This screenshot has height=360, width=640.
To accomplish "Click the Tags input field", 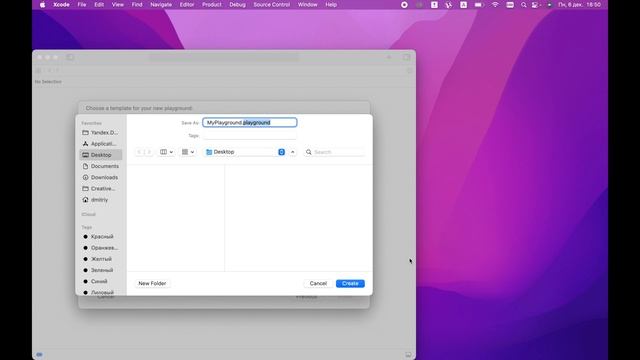I will 250,136.
